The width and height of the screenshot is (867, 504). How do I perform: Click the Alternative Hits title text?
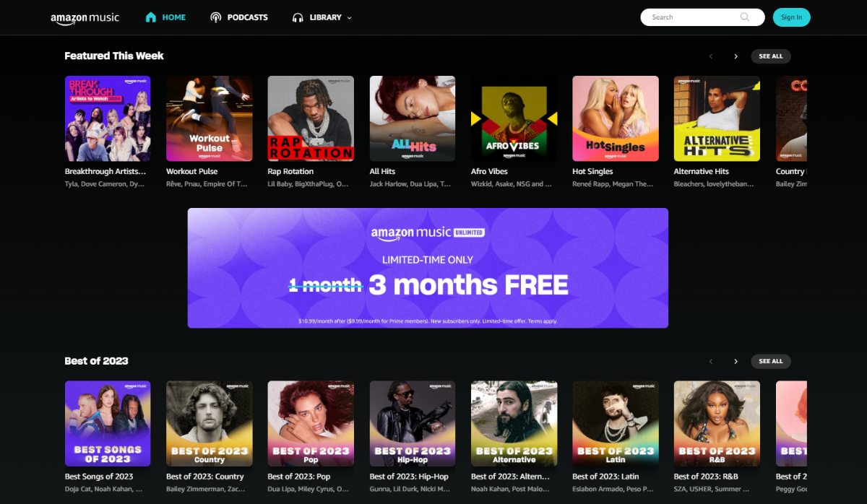tap(702, 172)
